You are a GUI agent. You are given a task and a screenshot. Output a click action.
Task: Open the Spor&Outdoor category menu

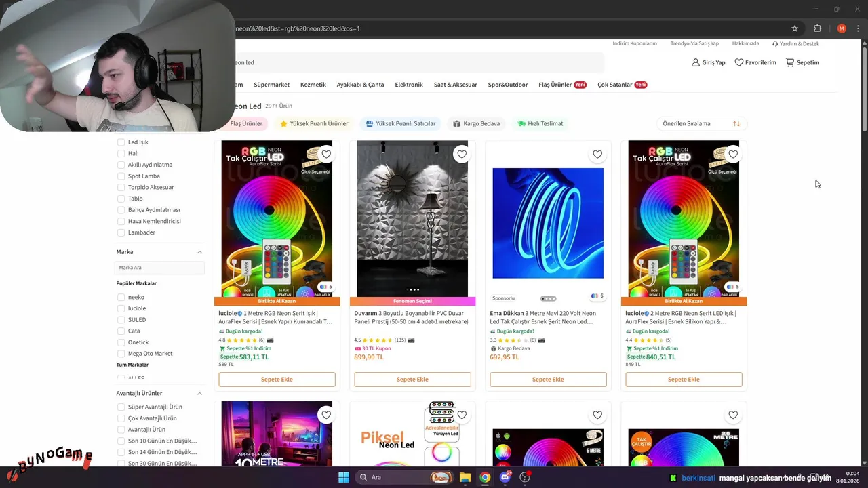pyautogui.click(x=508, y=85)
